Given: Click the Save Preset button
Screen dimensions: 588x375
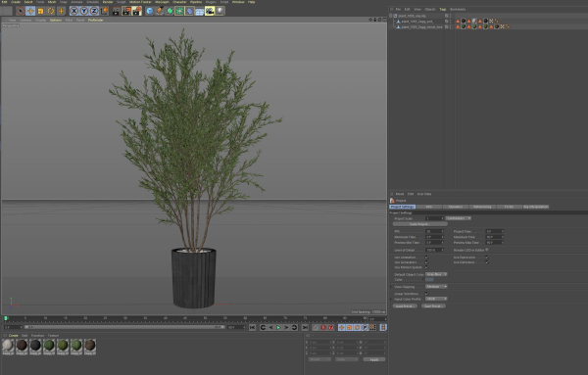Looking at the screenshot, I should click(x=433, y=306).
